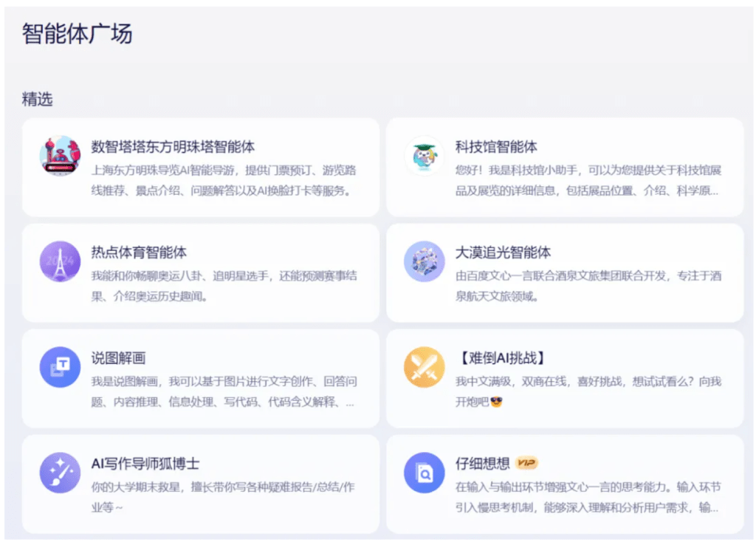
Task: Click the 仔细想想 document search icon
Action: (425, 473)
